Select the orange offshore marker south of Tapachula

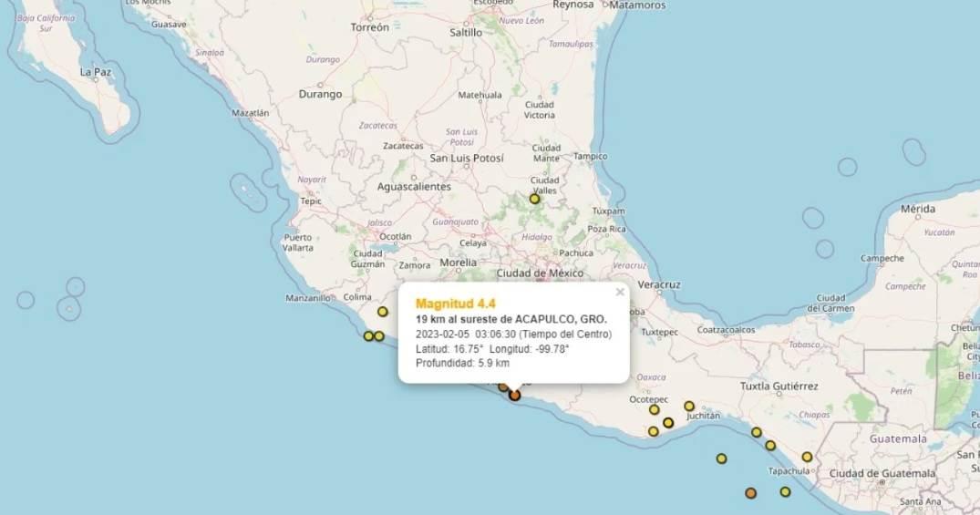750,493
